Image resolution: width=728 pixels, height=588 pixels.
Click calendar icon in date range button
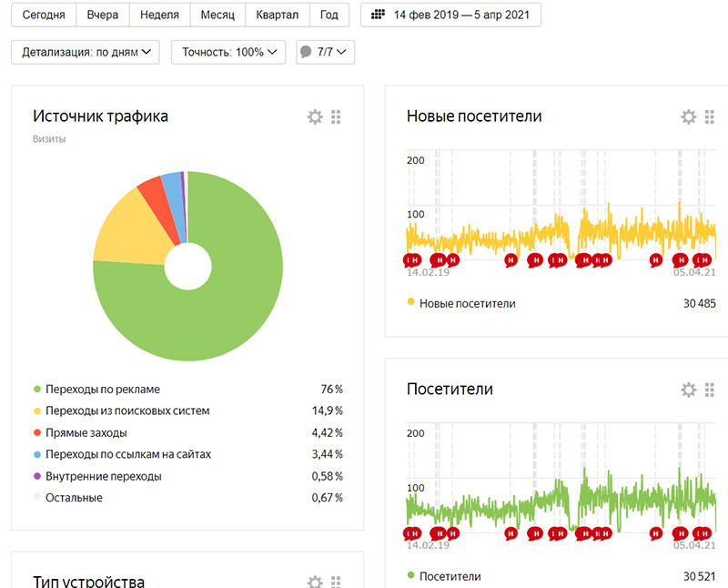pos(379,15)
